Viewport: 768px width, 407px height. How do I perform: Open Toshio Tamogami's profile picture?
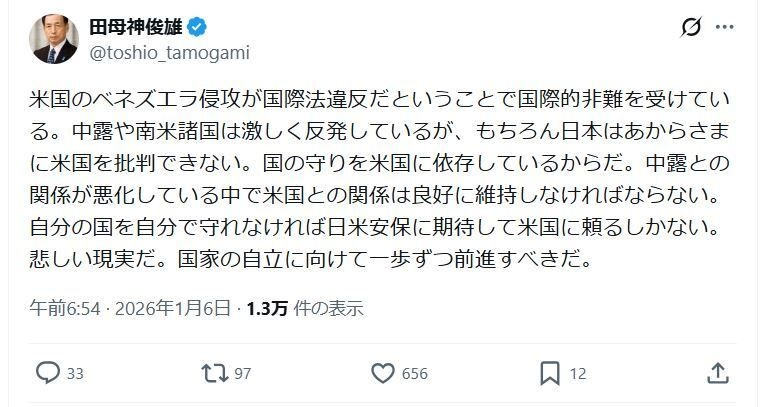[54, 40]
